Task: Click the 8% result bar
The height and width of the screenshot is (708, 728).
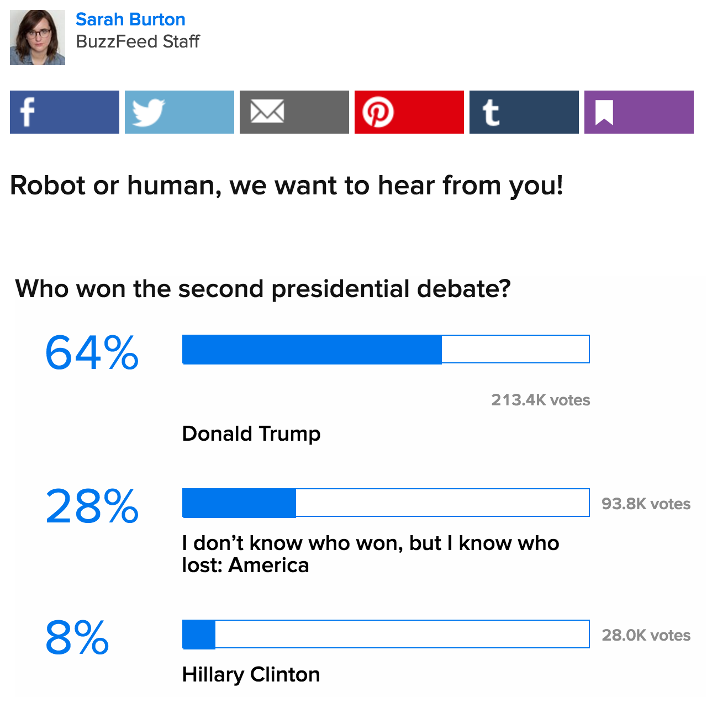Action: tap(386, 634)
